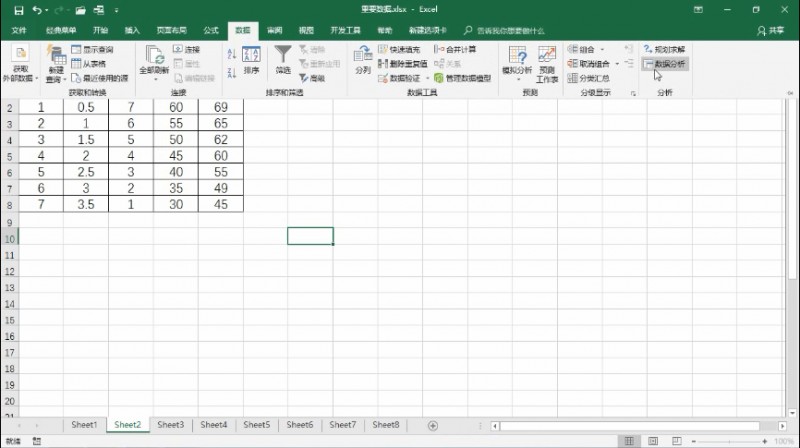
Task: Switch to Page Layout view in status bar
Action: tap(653, 441)
